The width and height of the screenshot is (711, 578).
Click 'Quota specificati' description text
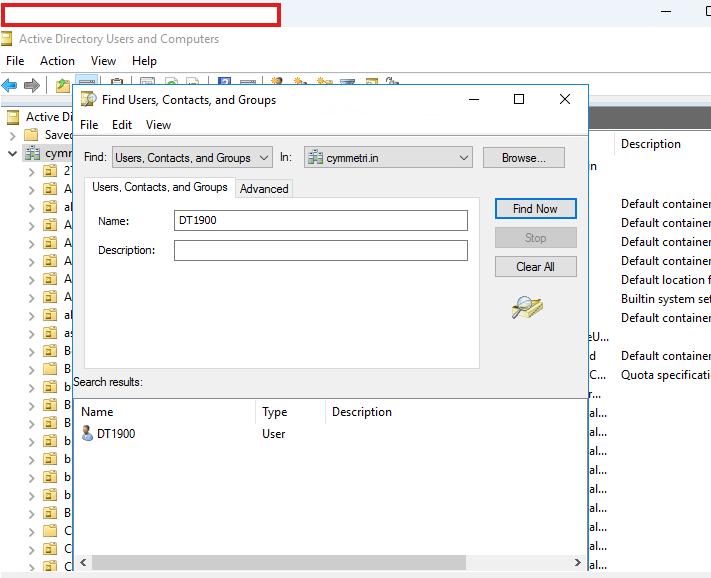[x=666, y=375]
